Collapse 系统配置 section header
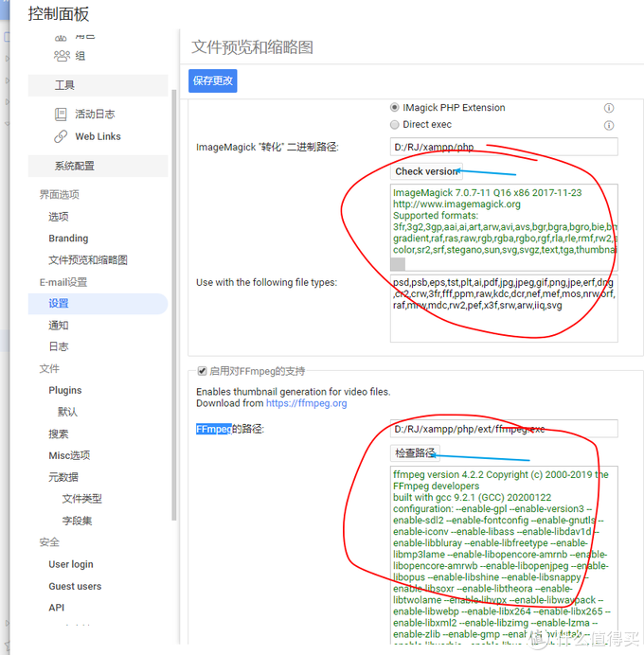Screen dimensions: 644x655 (98, 166)
